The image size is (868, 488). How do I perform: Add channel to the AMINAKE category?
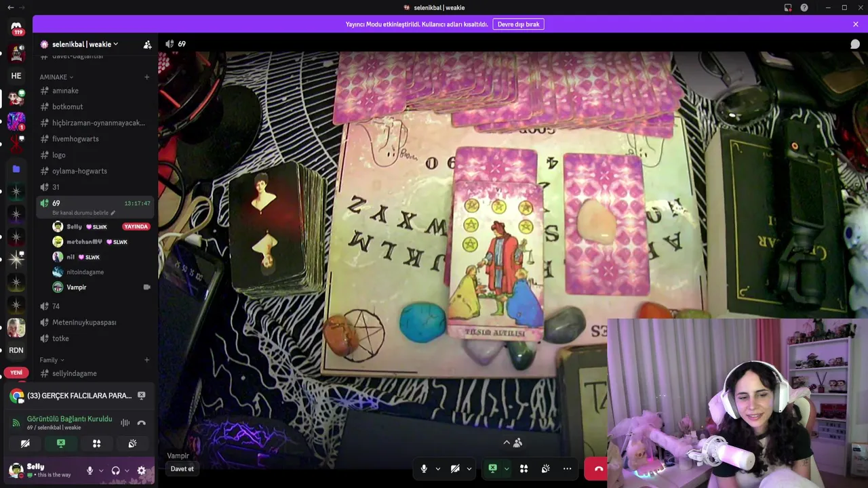[146, 77]
